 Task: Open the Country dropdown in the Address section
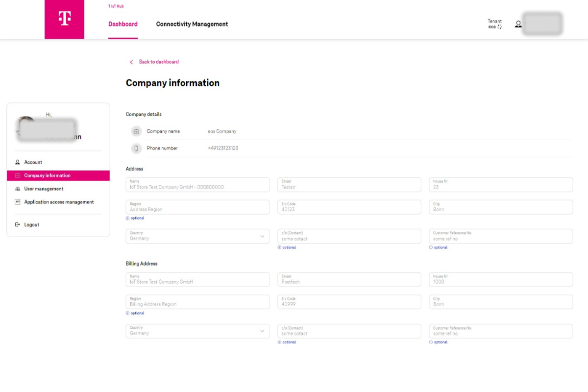tap(263, 236)
